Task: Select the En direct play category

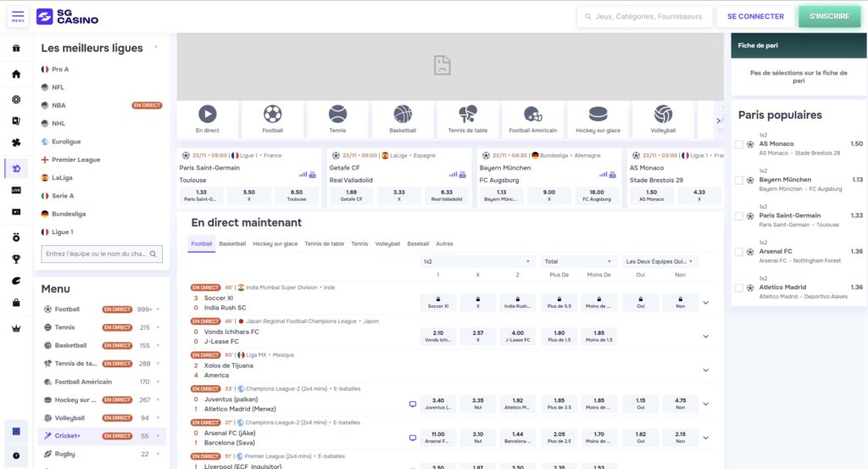Action: [x=208, y=119]
